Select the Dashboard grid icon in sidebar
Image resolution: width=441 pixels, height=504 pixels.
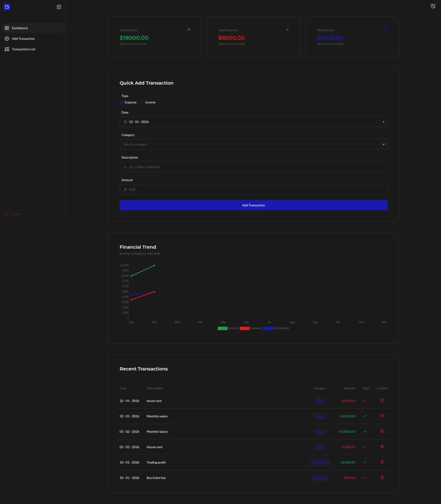click(x=7, y=28)
